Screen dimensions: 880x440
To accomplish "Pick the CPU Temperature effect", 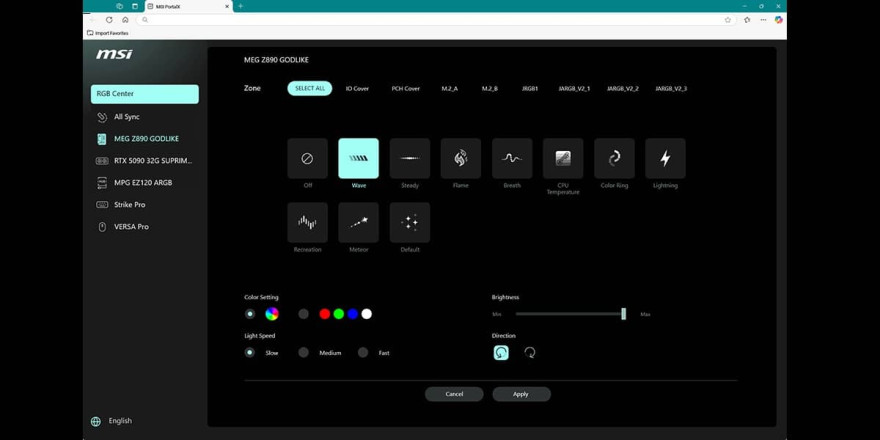I will pos(563,158).
